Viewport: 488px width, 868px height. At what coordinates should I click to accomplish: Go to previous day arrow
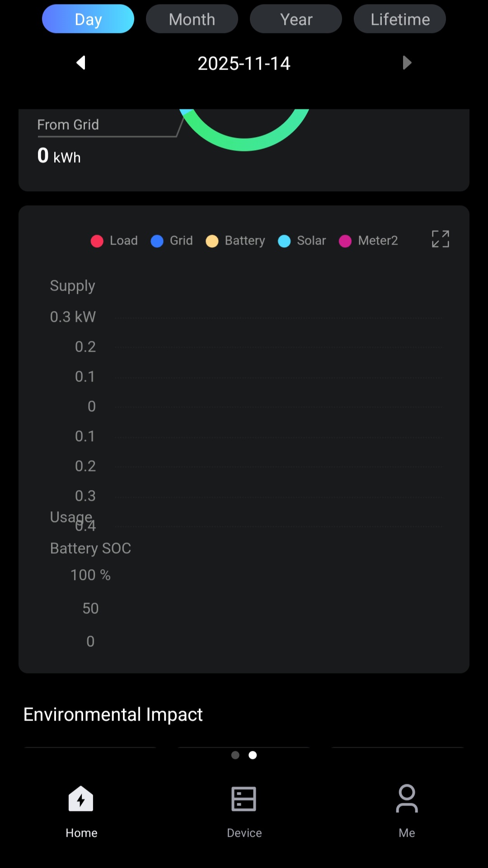(x=81, y=63)
